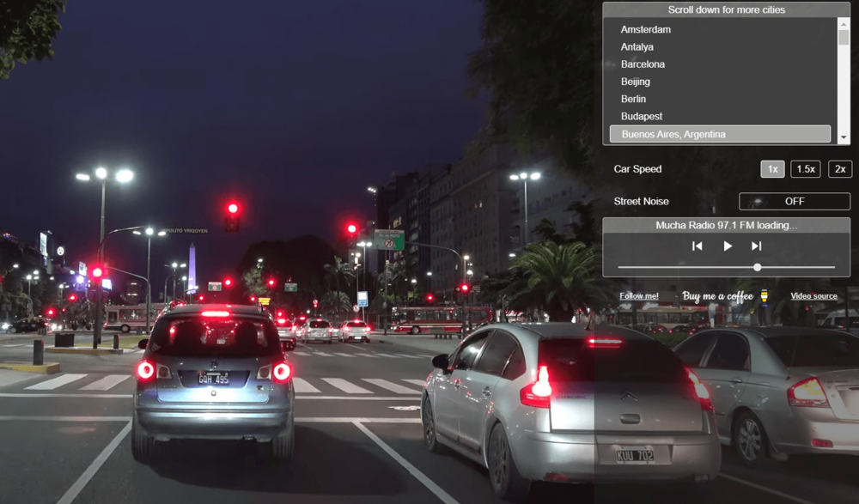This screenshot has height=504, width=859.
Task: Choose Antalya in the city list
Action: [x=637, y=47]
